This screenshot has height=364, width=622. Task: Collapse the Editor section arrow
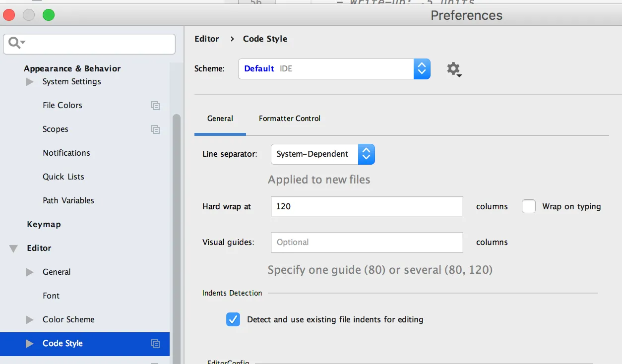(x=13, y=248)
